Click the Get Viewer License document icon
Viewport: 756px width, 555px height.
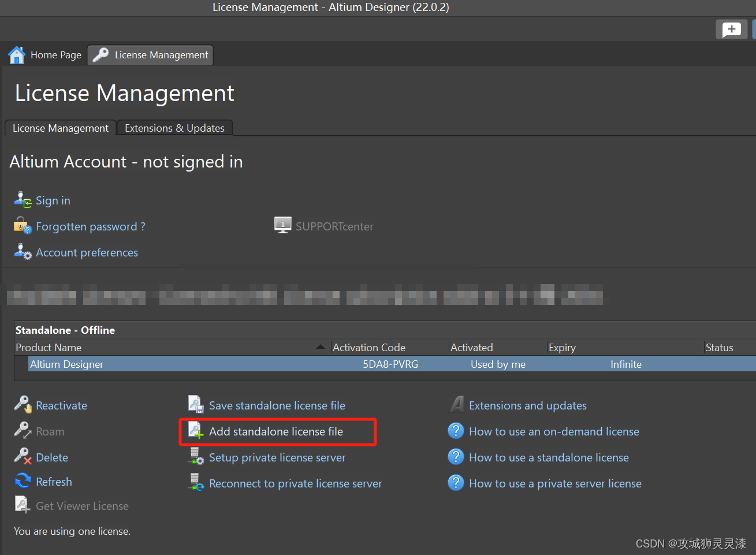click(x=23, y=505)
